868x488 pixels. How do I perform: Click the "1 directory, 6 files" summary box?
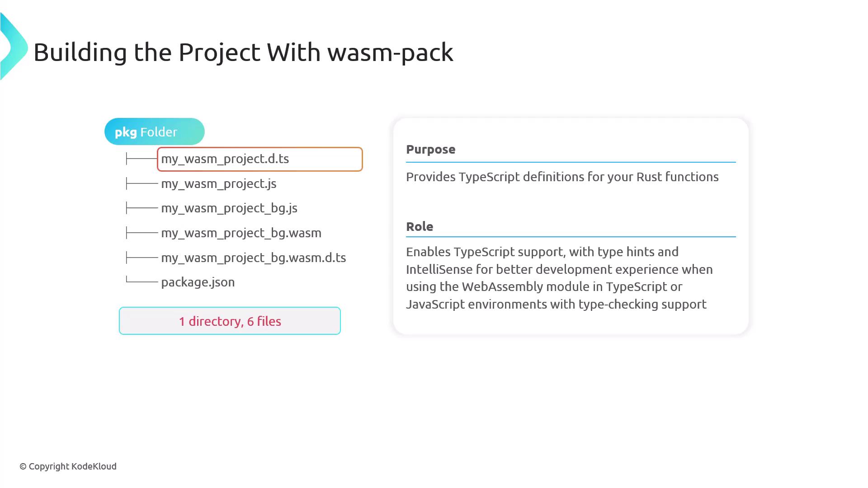tap(230, 321)
